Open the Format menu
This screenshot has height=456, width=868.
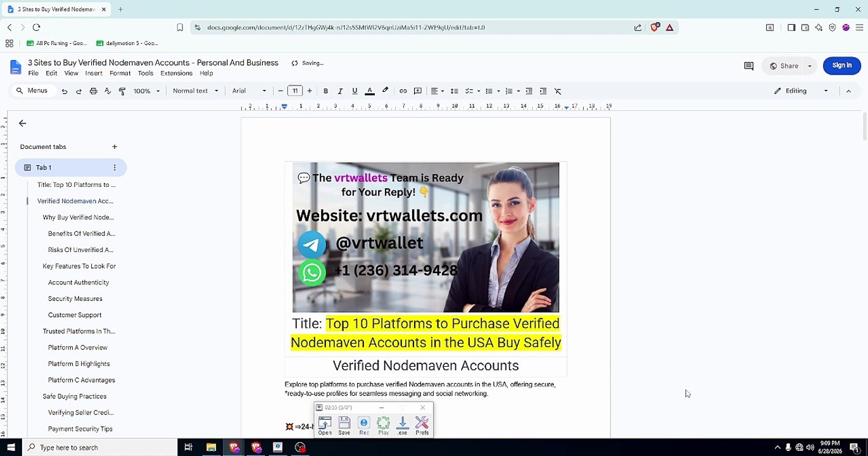[x=120, y=73]
